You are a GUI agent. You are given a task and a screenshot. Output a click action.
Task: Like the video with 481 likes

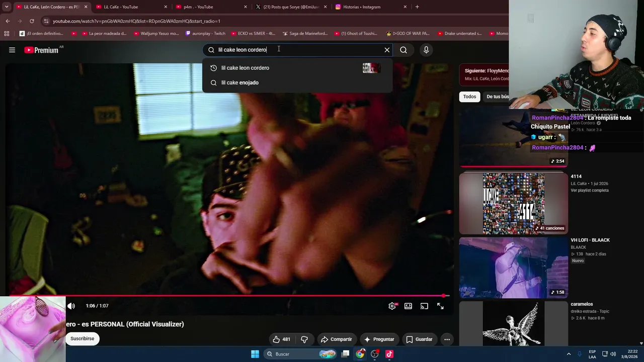(281, 339)
